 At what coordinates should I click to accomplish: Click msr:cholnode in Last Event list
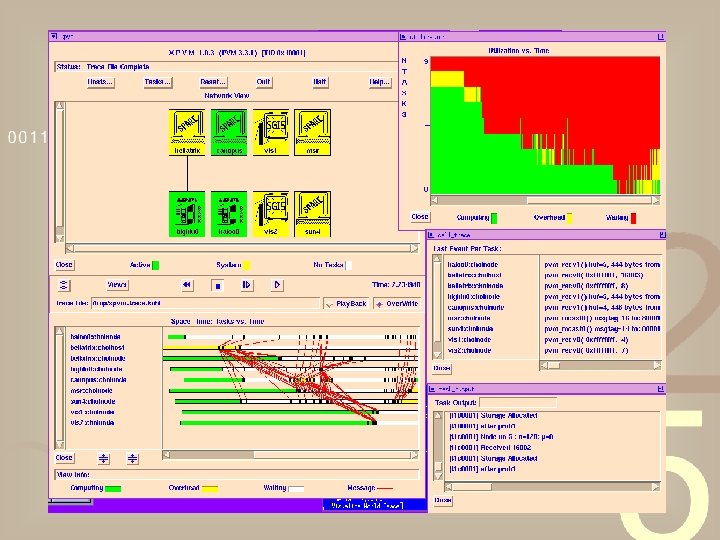[x=469, y=318]
